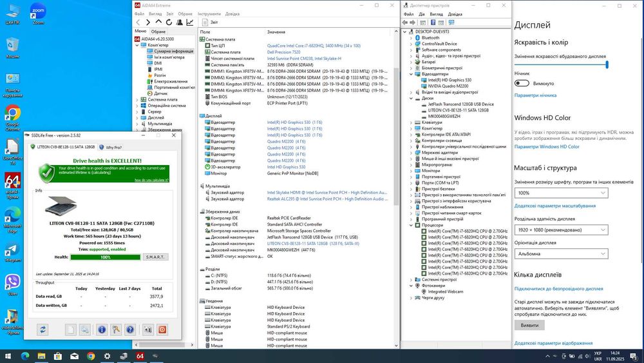The height and width of the screenshot is (363, 644).
Task: Open Telegram desktop shortcut
Action: (12, 252)
